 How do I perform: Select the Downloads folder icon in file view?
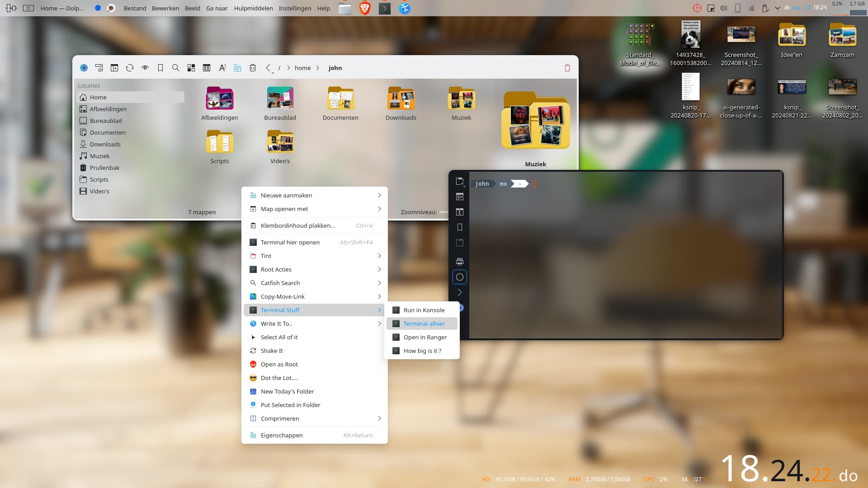(x=401, y=99)
